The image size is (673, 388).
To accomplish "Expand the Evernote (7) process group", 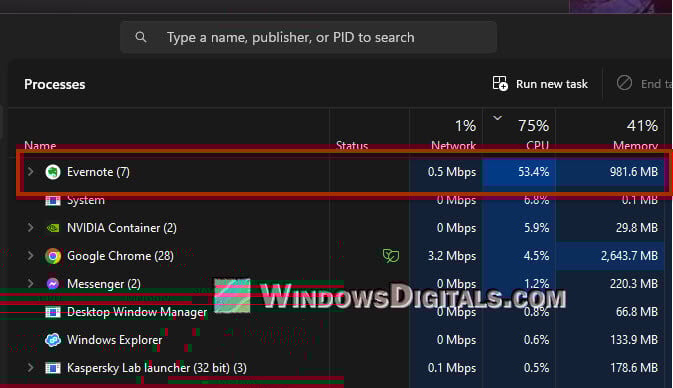I will tap(30, 172).
